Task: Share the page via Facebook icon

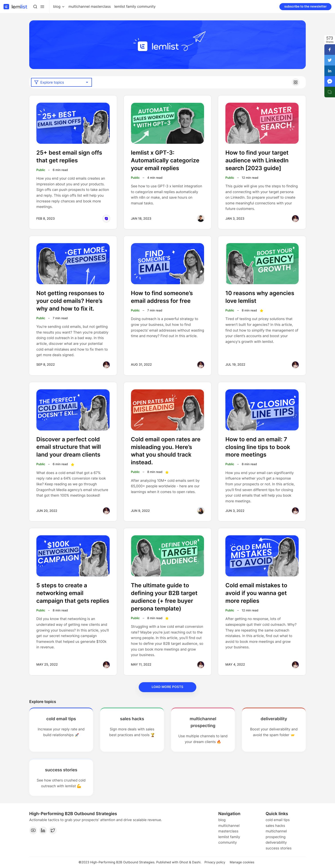Action: (330, 50)
